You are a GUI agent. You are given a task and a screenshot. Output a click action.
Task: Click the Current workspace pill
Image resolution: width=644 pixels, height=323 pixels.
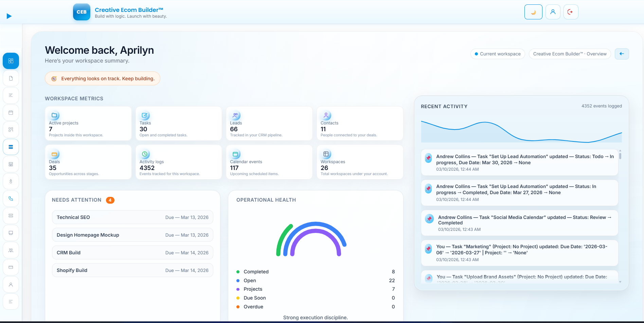click(497, 54)
